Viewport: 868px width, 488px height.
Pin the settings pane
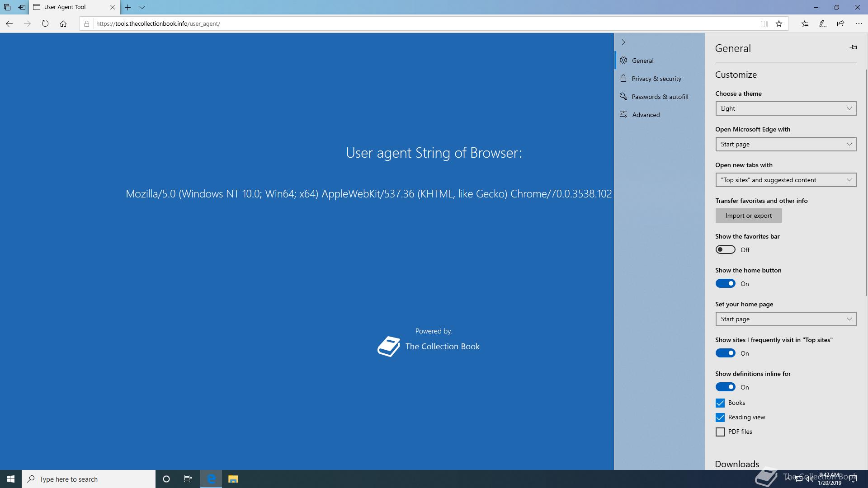[853, 47]
